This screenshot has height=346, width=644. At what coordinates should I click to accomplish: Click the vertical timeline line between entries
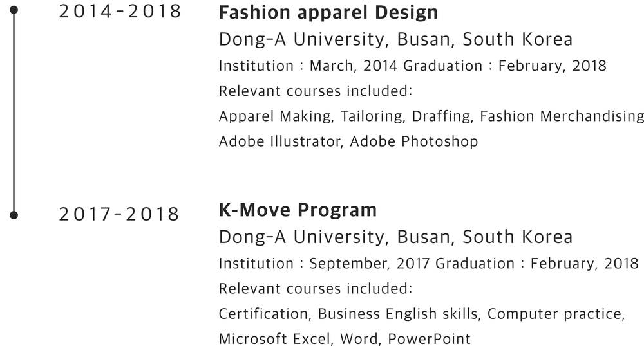pos(14,113)
